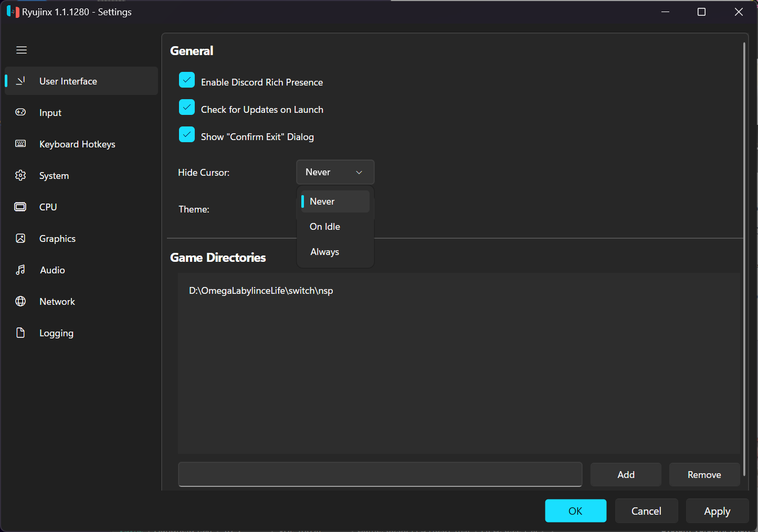Collapse the Hide Cursor dropdown
This screenshot has width=758, height=532.
tap(335, 172)
